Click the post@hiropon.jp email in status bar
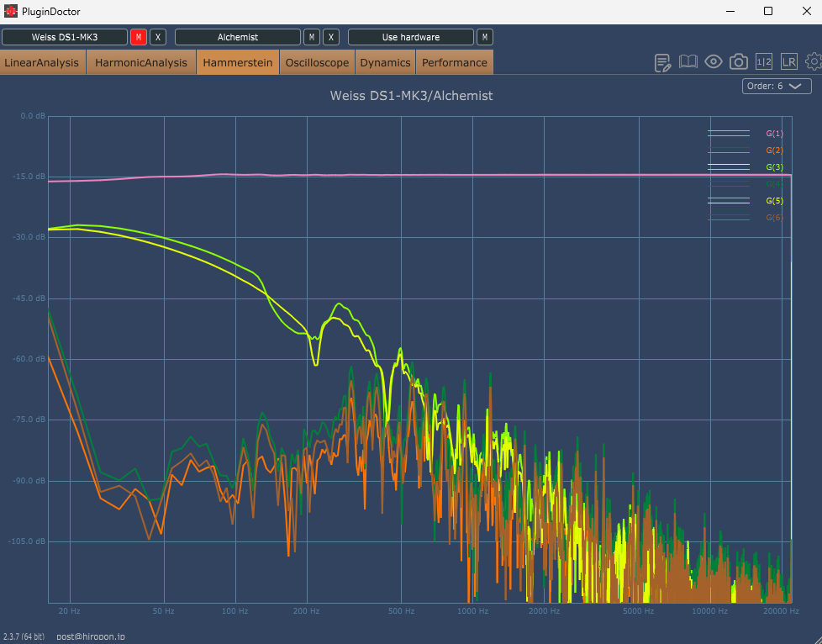Viewport: 822px width, 644px height. (x=91, y=636)
